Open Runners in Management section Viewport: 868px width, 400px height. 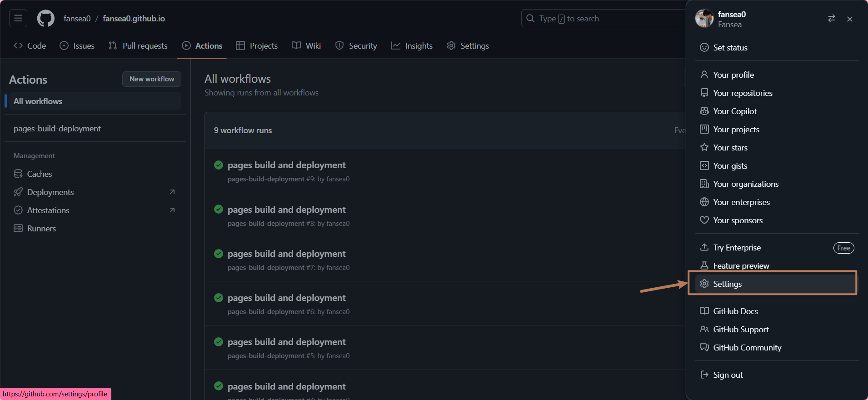[x=41, y=229]
